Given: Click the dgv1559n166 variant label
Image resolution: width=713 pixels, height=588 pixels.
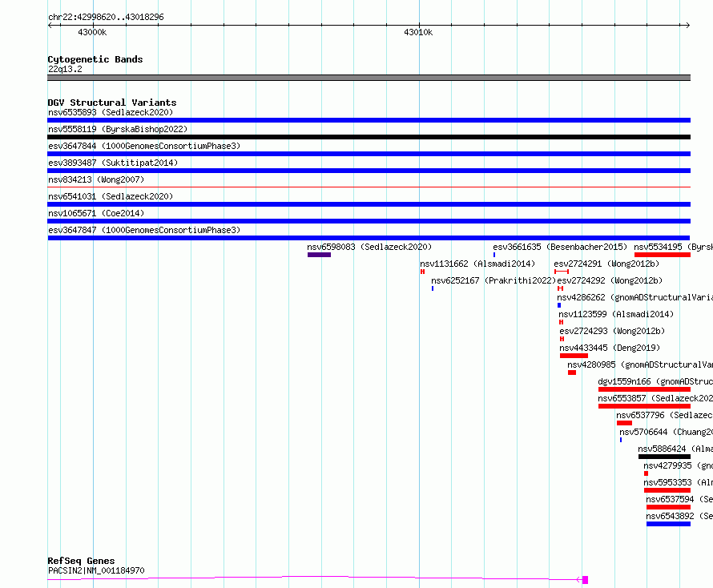Looking at the screenshot, I should (x=655, y=381).
